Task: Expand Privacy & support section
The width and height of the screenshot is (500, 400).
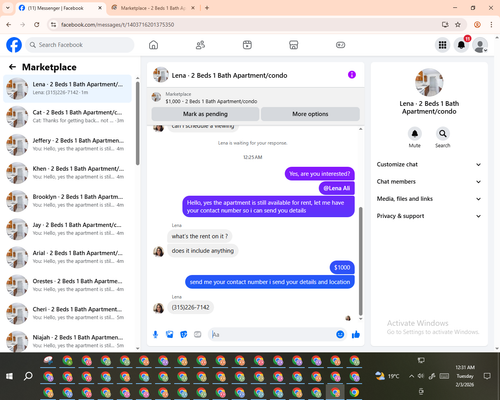Action: point(429,216)
